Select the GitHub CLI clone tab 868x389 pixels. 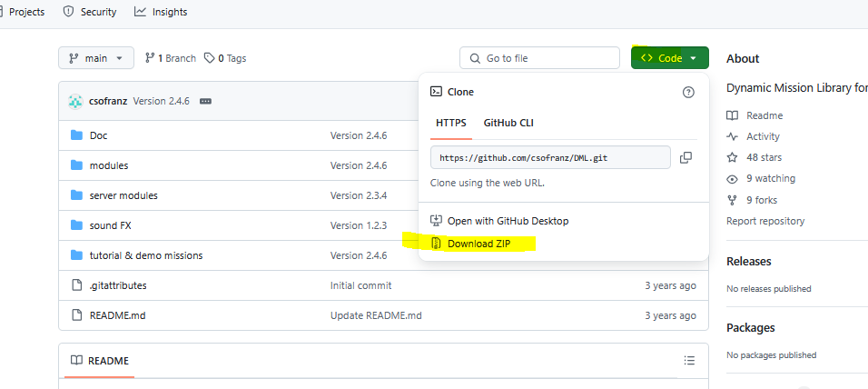pos(508,123)
